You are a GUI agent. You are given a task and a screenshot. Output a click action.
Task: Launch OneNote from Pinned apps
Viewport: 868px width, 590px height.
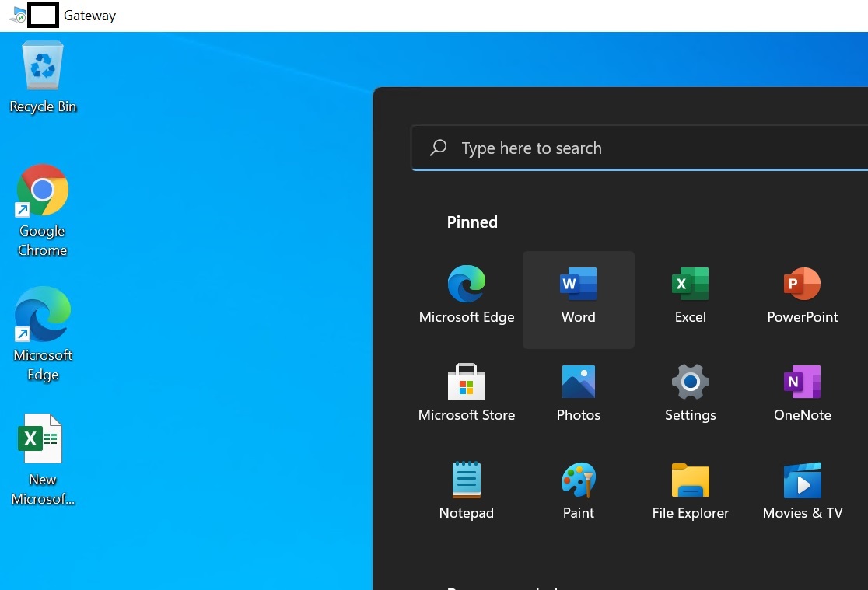[x=802, y=393]
